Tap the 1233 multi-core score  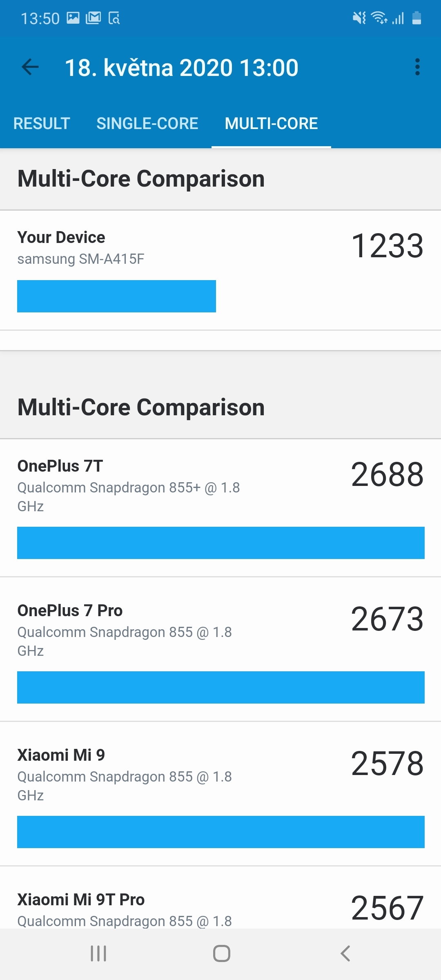point(387,246)
